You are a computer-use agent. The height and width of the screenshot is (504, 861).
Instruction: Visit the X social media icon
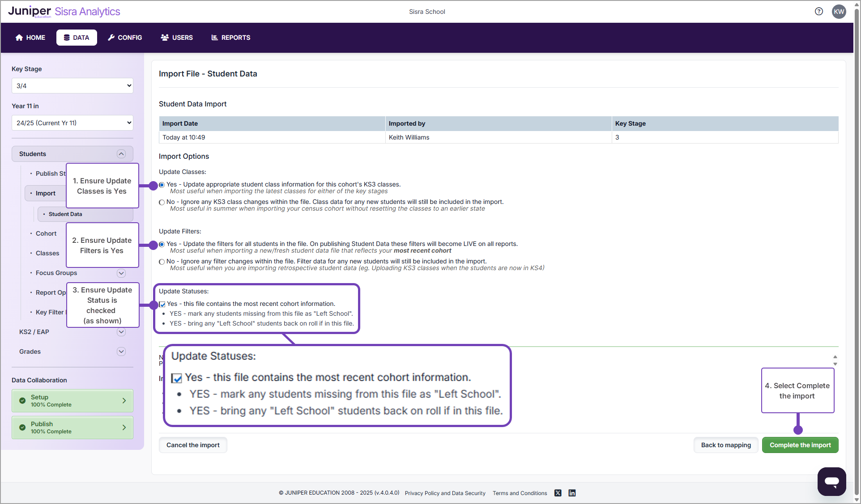pyautogui.click(x=558, y=493)
